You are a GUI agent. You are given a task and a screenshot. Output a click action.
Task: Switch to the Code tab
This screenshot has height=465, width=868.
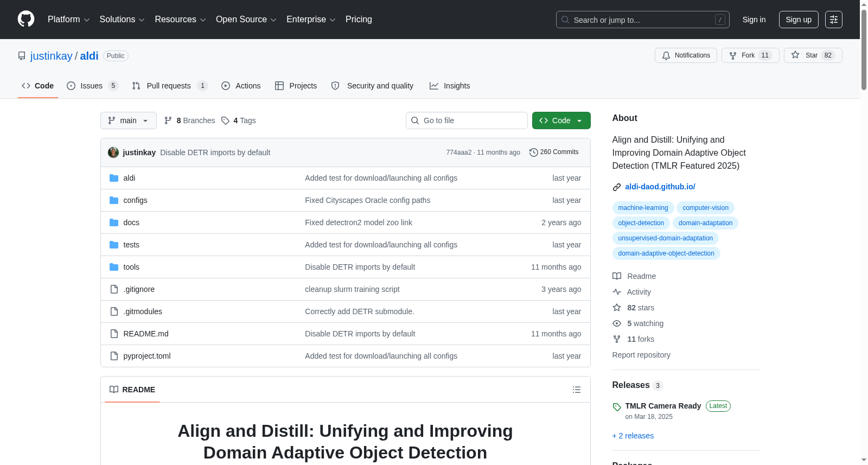pyautogui.click(x=38, y=86)
